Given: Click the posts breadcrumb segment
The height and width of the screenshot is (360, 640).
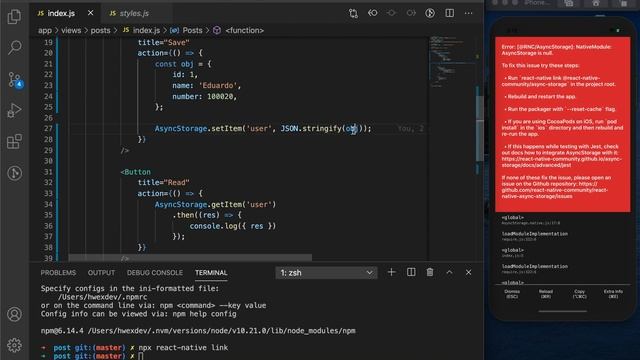Looking at the screenshot, I should (x=100, y=31).
